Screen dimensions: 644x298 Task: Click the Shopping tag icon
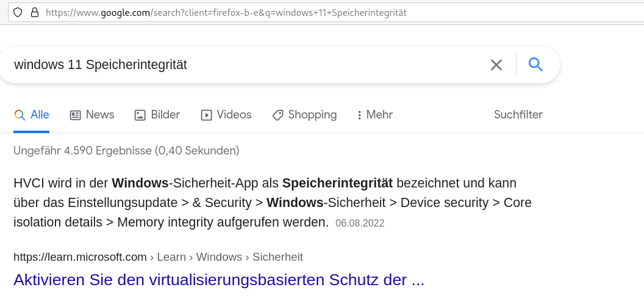click(277, 115)
